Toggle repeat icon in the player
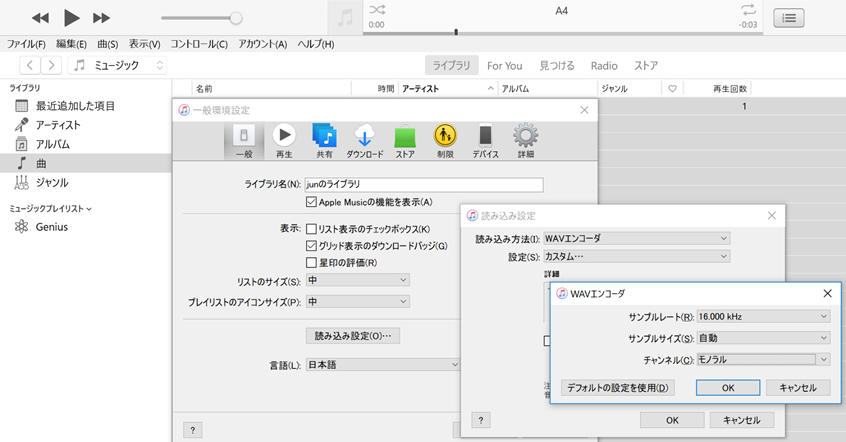The width and height of the screenshot is (846, 442). pos(748,9)
